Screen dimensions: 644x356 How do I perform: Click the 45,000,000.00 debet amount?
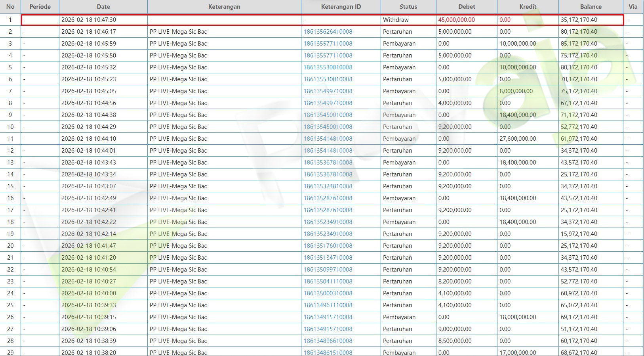456,20
